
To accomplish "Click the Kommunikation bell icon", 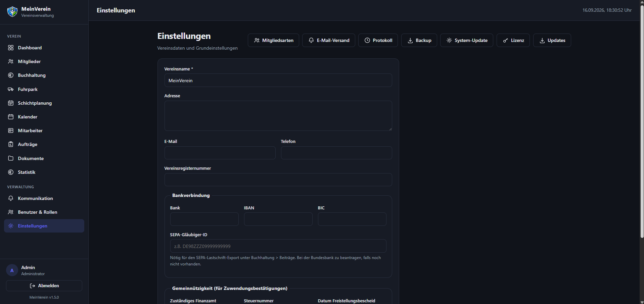I will point(11,198).
